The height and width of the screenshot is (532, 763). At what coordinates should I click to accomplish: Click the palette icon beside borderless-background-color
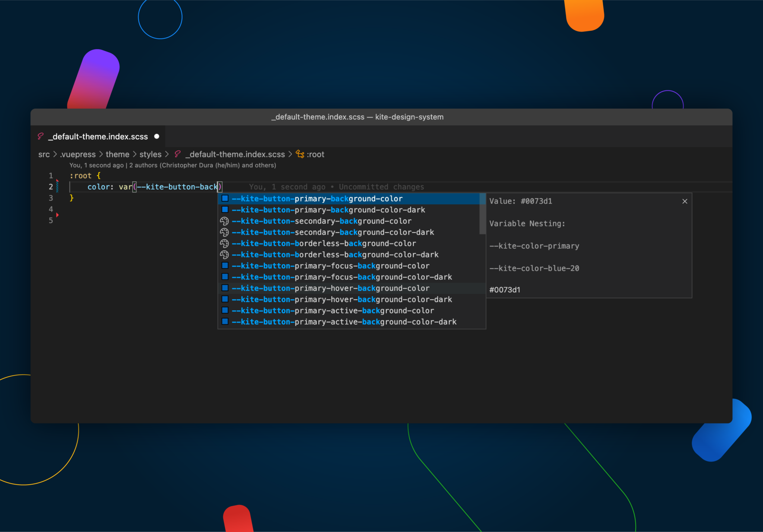tap(224, 243)
